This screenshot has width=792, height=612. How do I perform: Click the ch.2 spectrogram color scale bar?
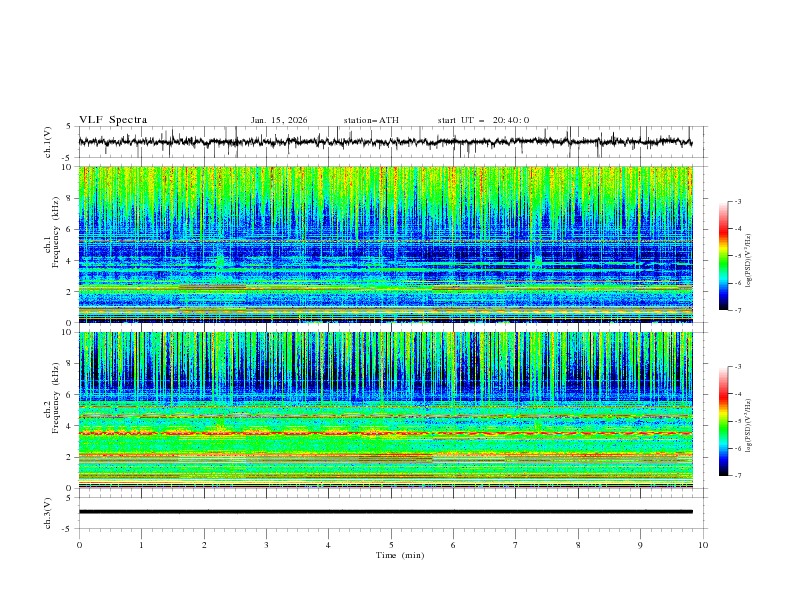723,421
